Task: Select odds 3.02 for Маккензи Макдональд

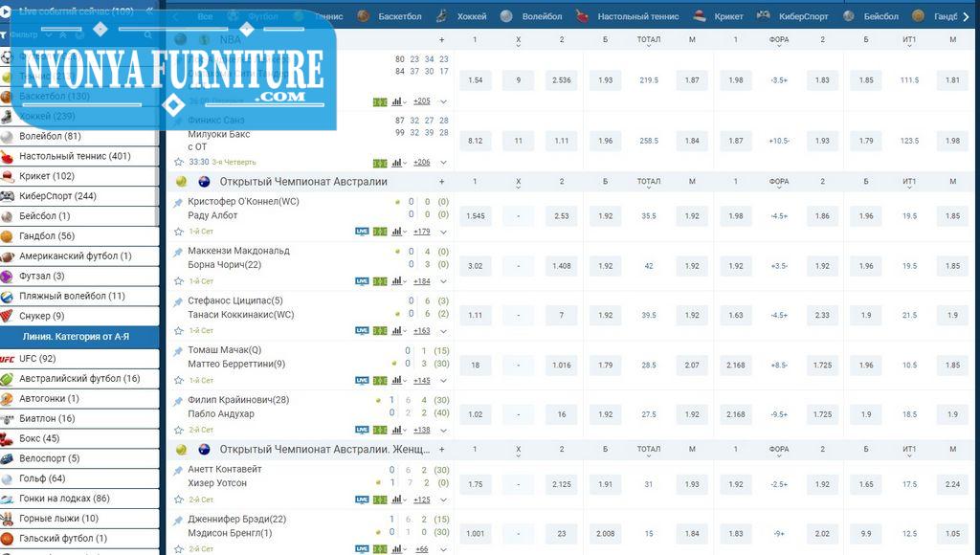Action: coord(475,266)
